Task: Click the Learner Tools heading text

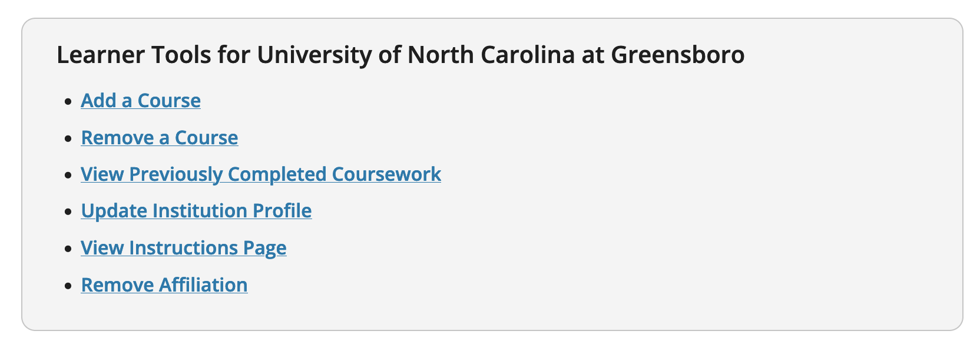Action: tap(400, 55)
